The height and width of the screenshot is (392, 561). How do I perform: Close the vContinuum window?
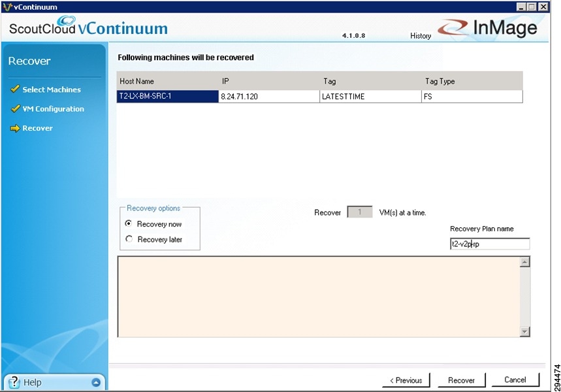click(x=543, y=7)
